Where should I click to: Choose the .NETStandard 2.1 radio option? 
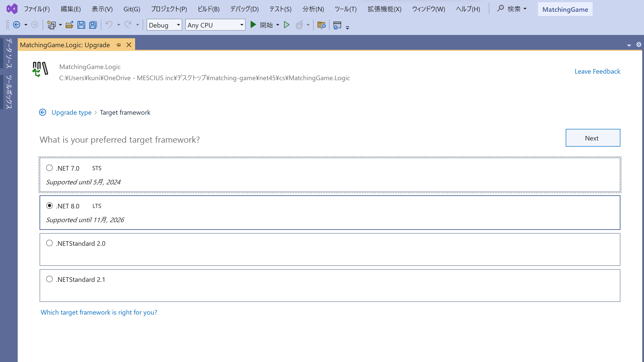click(49, 279)
